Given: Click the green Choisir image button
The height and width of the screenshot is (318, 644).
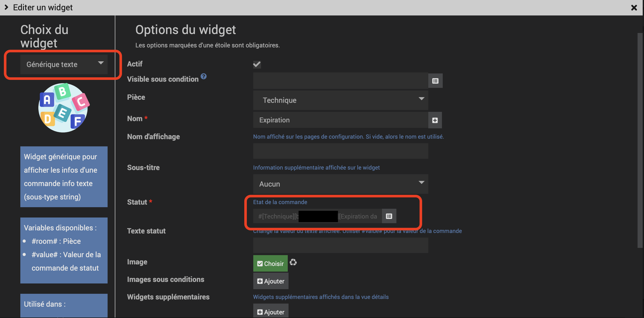Looking at the screenshot, I should tap(270, 263).
